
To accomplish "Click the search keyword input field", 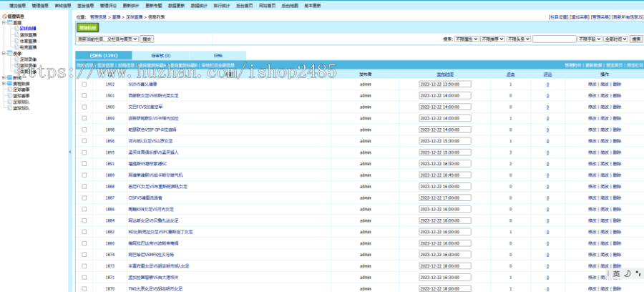I will (x=555, y=39).
